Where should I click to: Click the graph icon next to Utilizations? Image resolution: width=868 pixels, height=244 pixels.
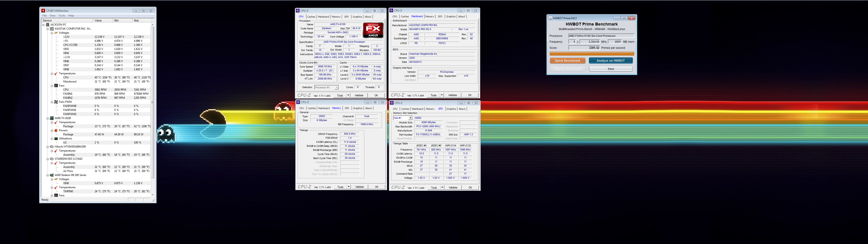[x=56, y=138]
